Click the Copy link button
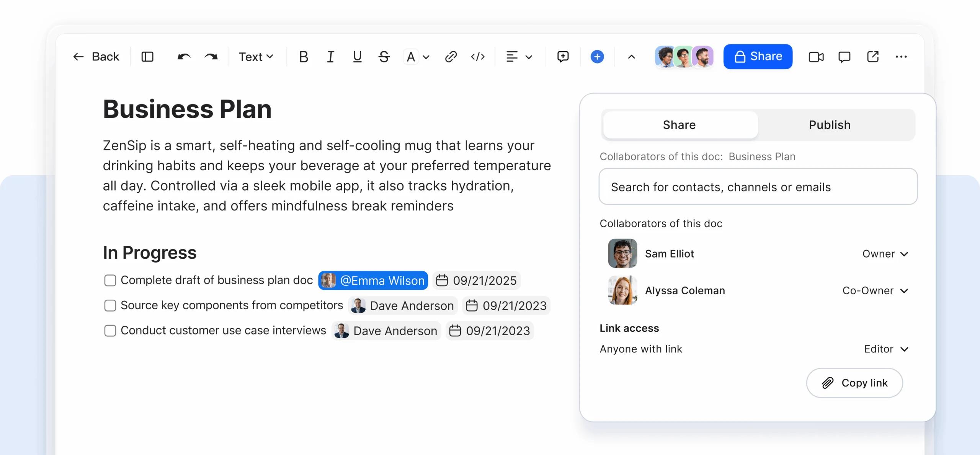Image resolution: width=980 pixels, height=455 pixels. coord(854,383)
